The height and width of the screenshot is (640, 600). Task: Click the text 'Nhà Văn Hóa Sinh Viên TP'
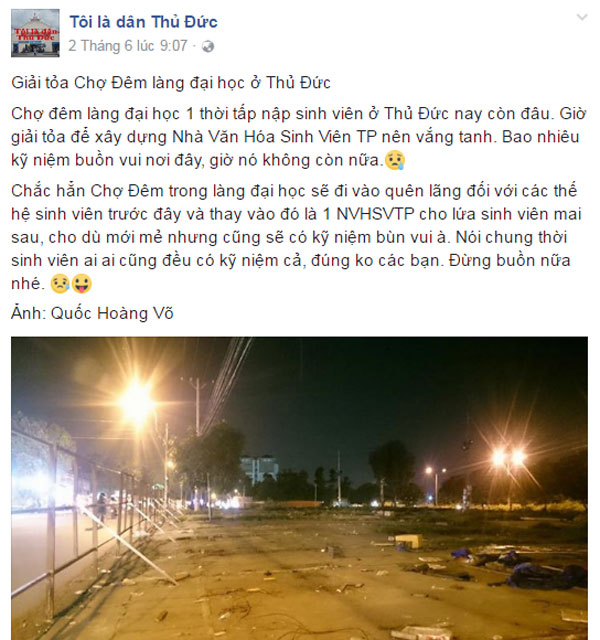pos(274,137)
